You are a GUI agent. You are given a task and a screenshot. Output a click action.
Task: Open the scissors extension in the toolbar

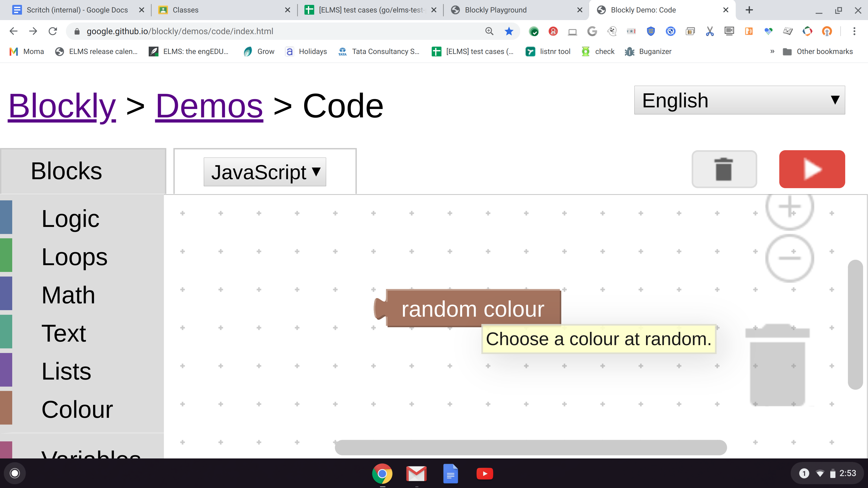click(710, 31)
